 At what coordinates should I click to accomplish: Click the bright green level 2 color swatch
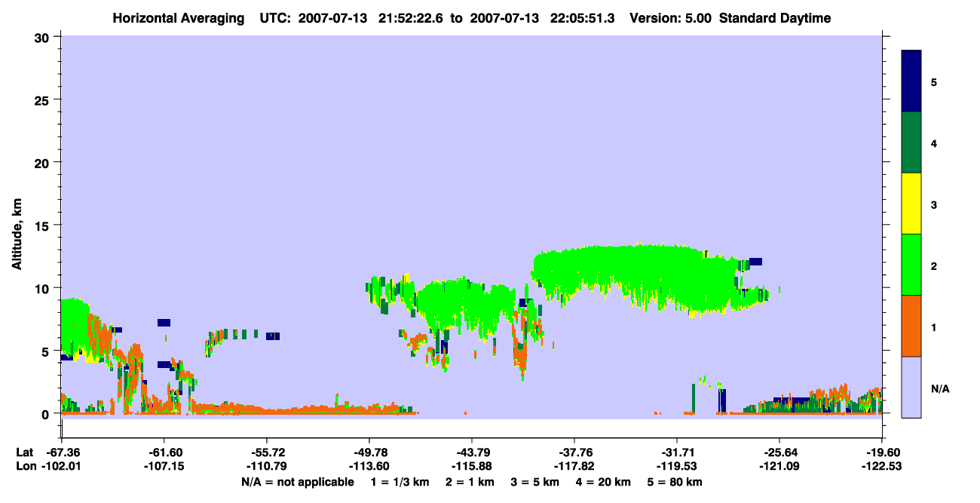click(x=911, y=265)
